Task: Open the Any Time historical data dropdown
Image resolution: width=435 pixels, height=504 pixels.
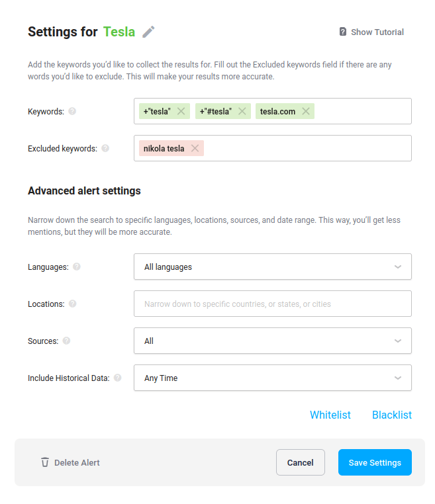Action: point(272,378)
